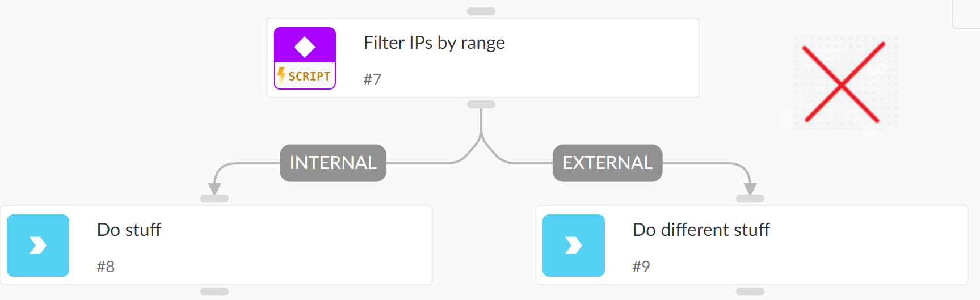Click the #9 task number label
Image resolution: width=980 pixels, height=300 pixels.
(641, 267)
